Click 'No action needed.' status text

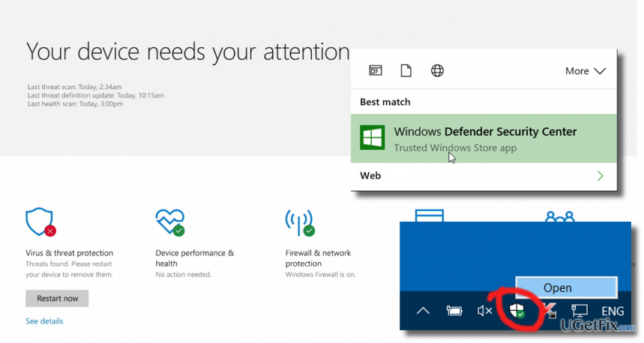[x=183, y=275]
